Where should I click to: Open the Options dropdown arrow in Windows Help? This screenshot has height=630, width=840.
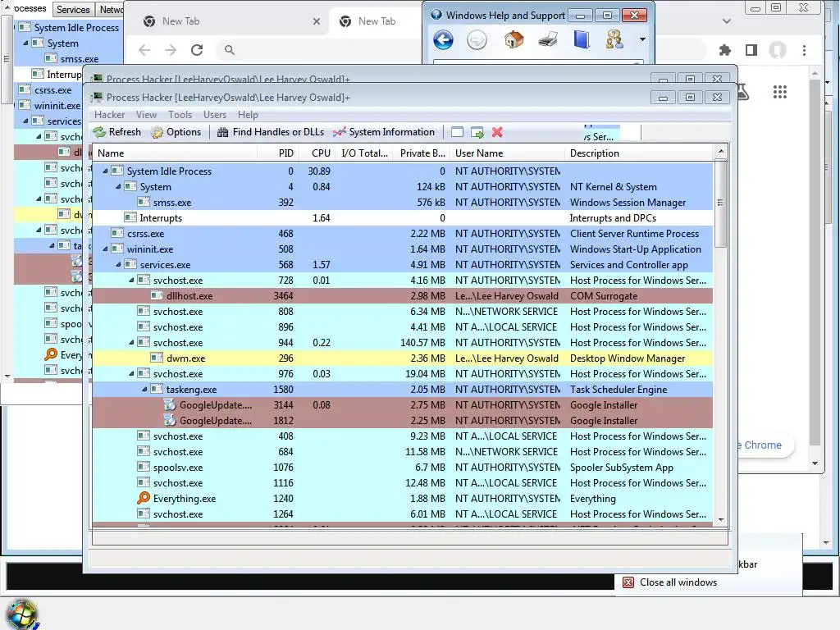pyautogui.click(x=642, y=39)
